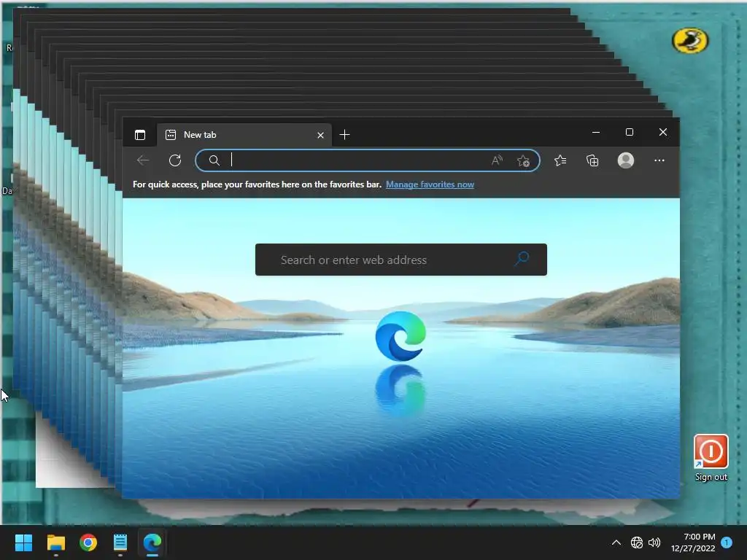
Task: Launch Google Chrome from taskbar
Action: coord(88,542)
